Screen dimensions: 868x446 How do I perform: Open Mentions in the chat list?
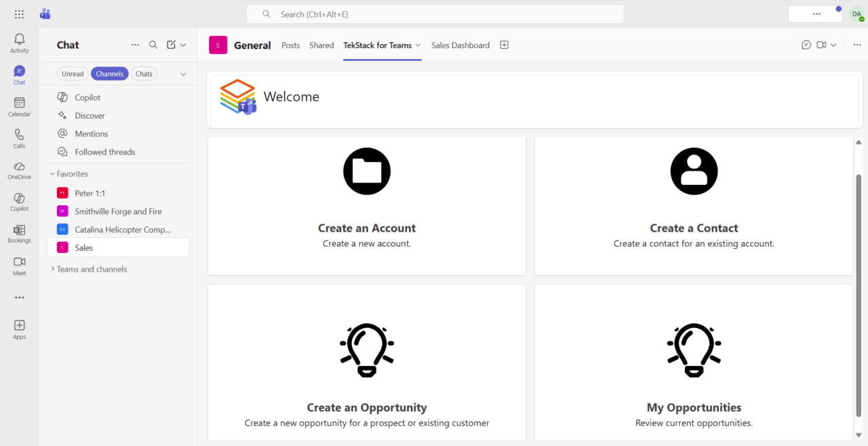pos(118,134)
